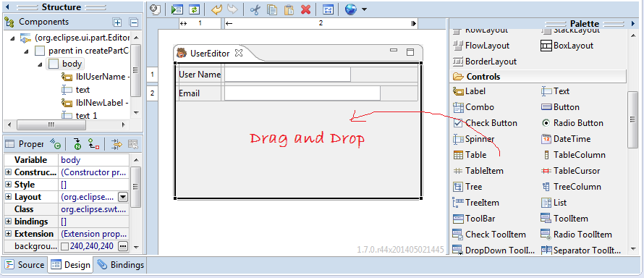644x278 pixels.
Task: Select the Check Button palette item
Action: (485, 123)
